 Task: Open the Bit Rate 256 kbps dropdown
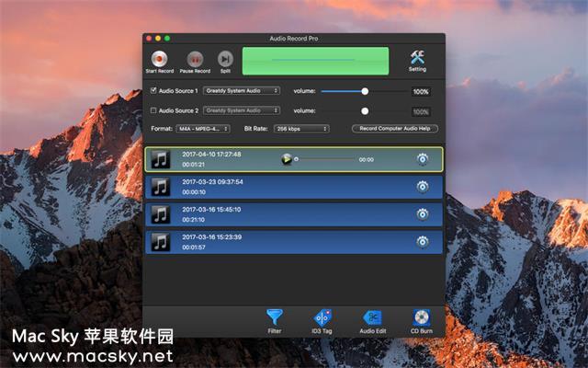tap(301, 129)
